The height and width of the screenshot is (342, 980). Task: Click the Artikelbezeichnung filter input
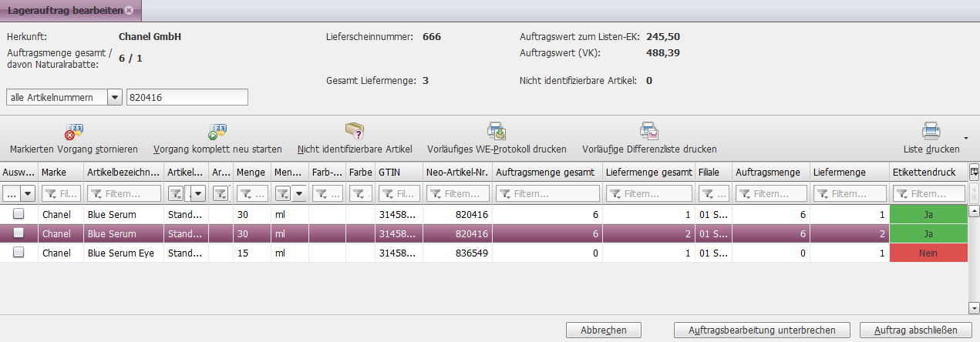coord(124,193)
